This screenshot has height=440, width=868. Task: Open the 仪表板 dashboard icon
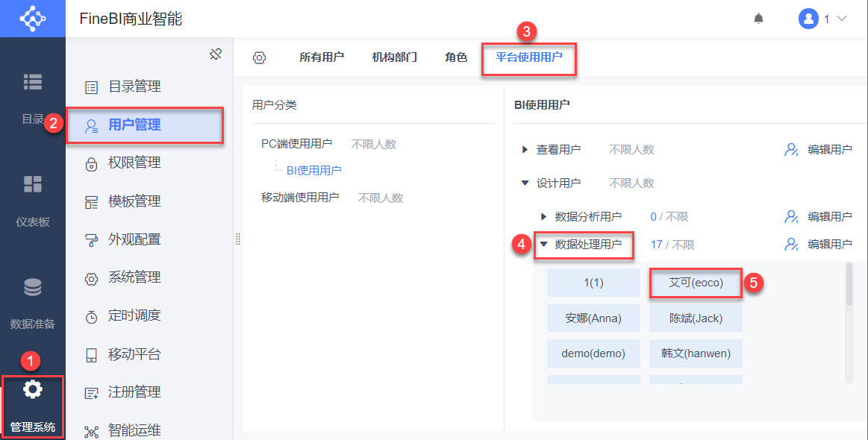(33, 184)
